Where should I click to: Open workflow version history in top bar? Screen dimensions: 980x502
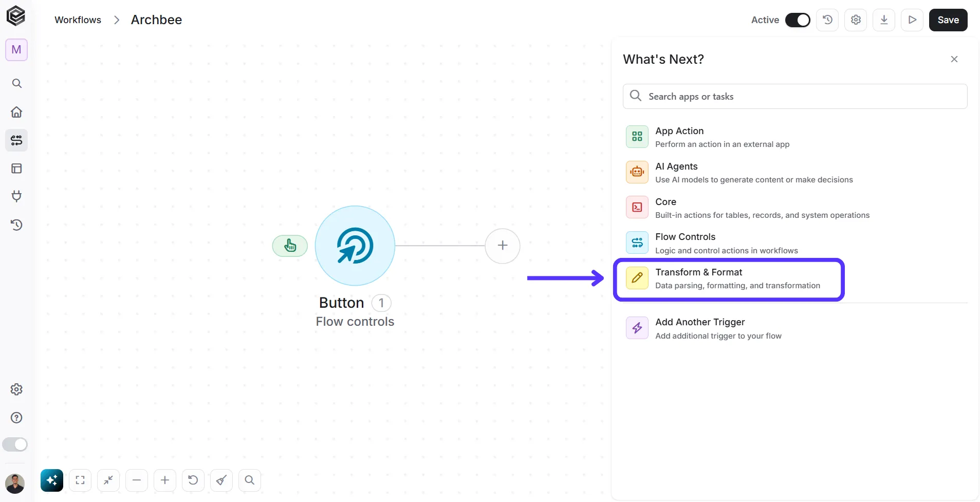(x=827, y=20)
